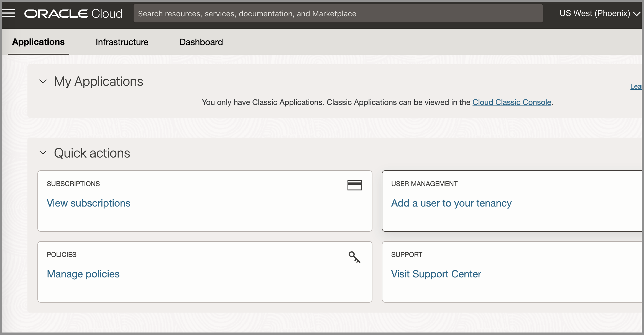The image size is (644, 335).
Task: Switch to the Infrastructure tab
Action: pyautogui.click(x=122, y=42)
